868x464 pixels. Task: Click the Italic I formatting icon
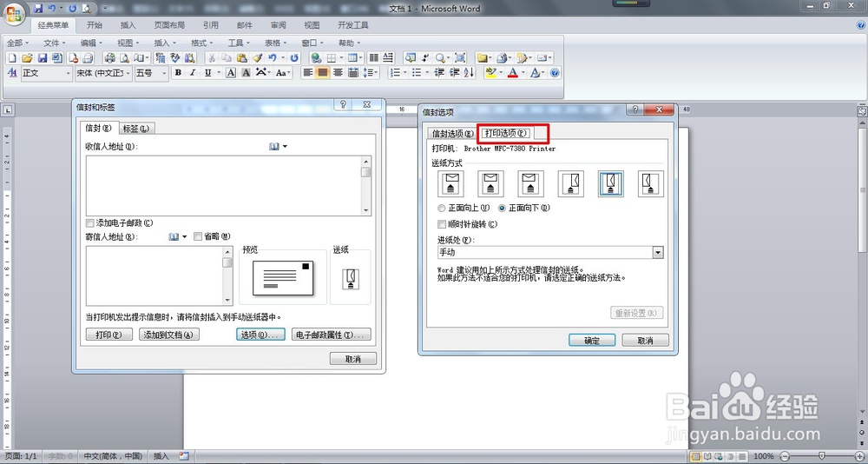[193, 73]
